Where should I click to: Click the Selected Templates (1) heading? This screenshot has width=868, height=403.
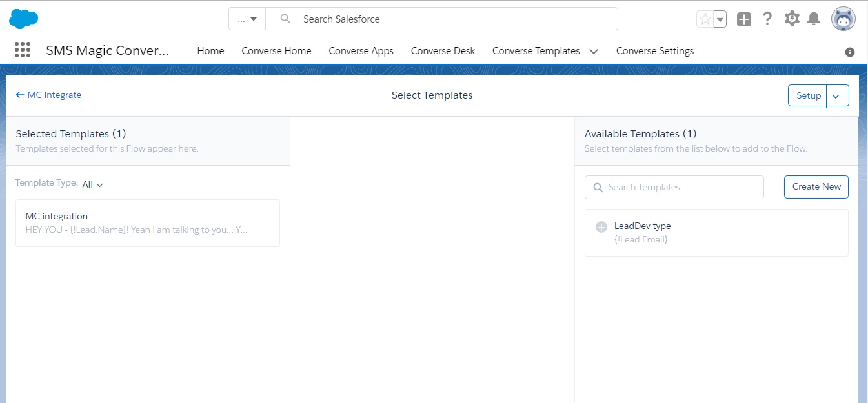coord(71,133)
